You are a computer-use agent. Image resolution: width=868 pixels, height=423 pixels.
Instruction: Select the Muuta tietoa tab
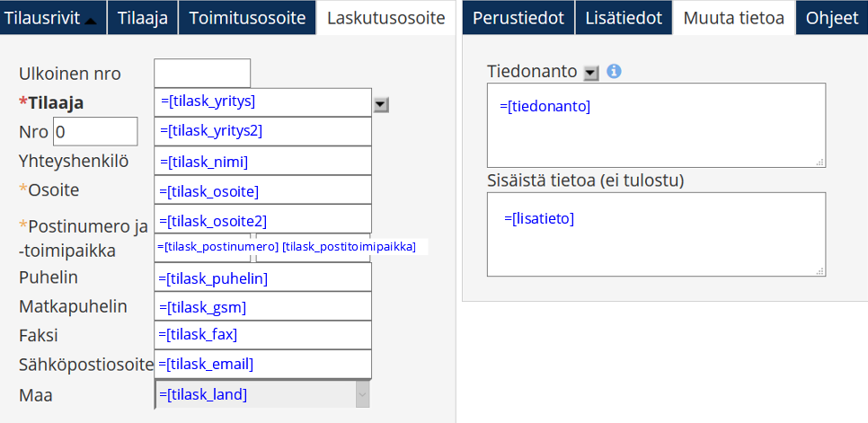(x=733, y=18)
